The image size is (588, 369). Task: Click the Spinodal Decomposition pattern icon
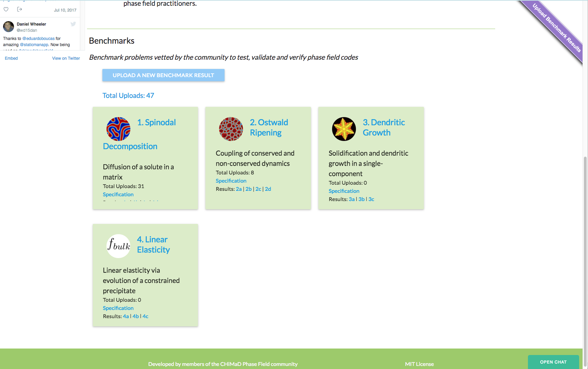pyautogui.click(x=118, y=129)
